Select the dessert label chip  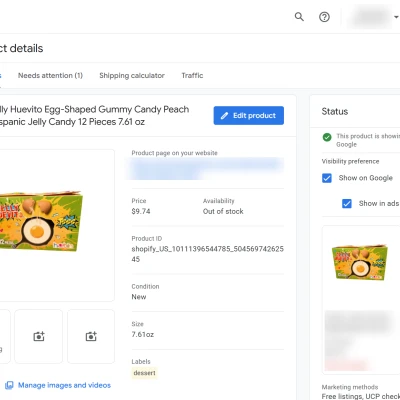[x=144, y=373]
